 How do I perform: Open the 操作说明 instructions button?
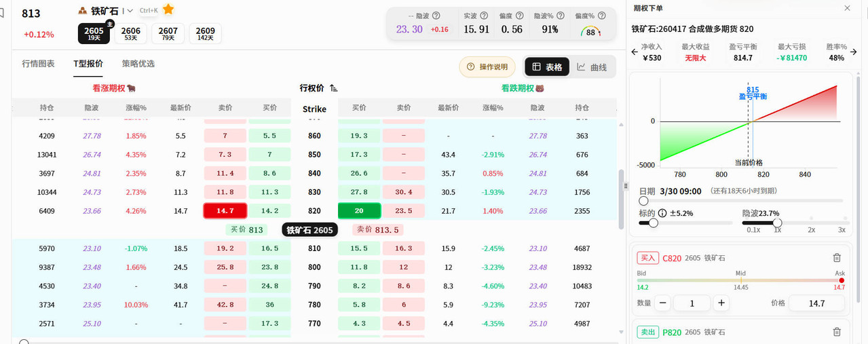(x=487, y=66)
